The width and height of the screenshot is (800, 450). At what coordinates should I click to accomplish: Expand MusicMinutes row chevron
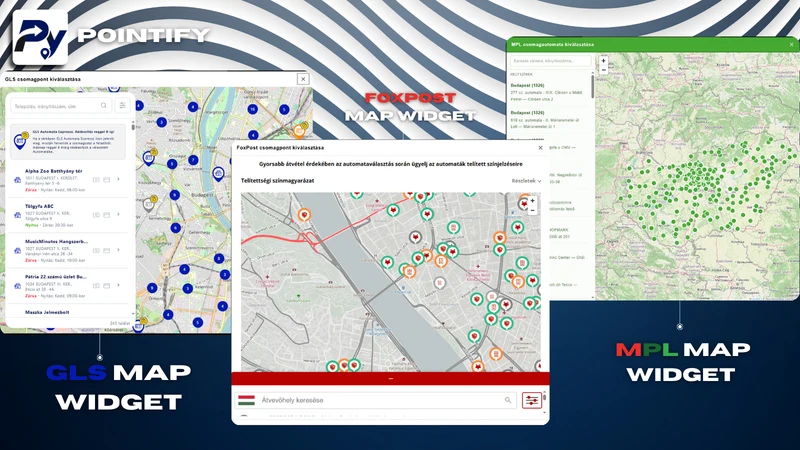tap(118, 249)
